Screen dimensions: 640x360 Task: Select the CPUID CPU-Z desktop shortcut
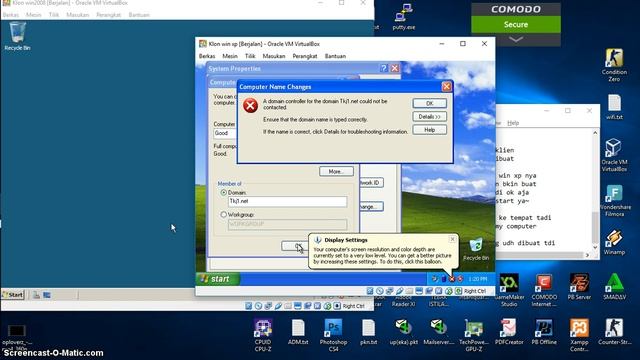[x=262, y=335]
